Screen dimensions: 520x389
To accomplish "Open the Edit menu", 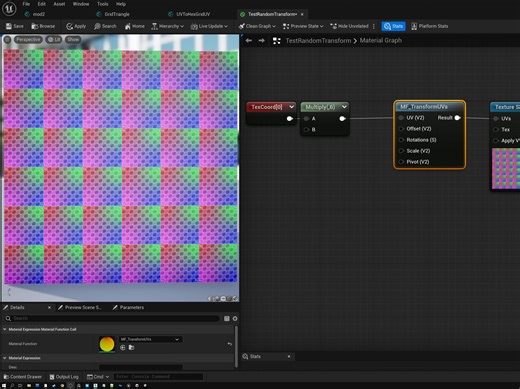I will click(x=41, y=4).
